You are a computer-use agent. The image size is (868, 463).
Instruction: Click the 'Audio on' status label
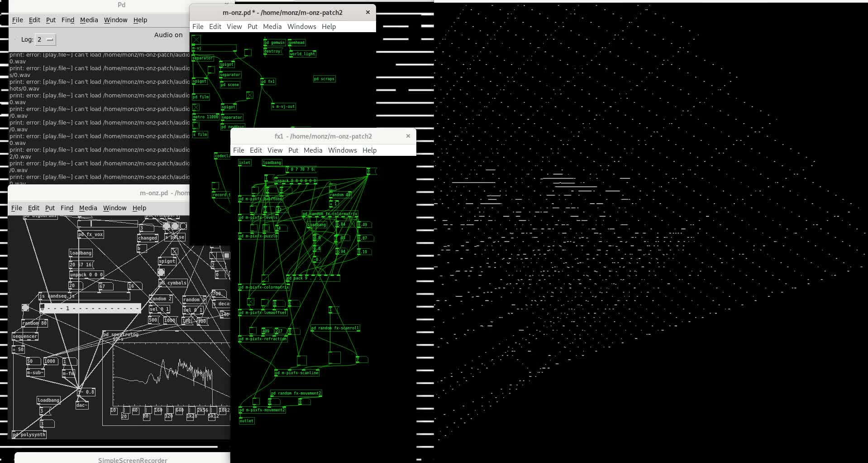click(168, 35)
